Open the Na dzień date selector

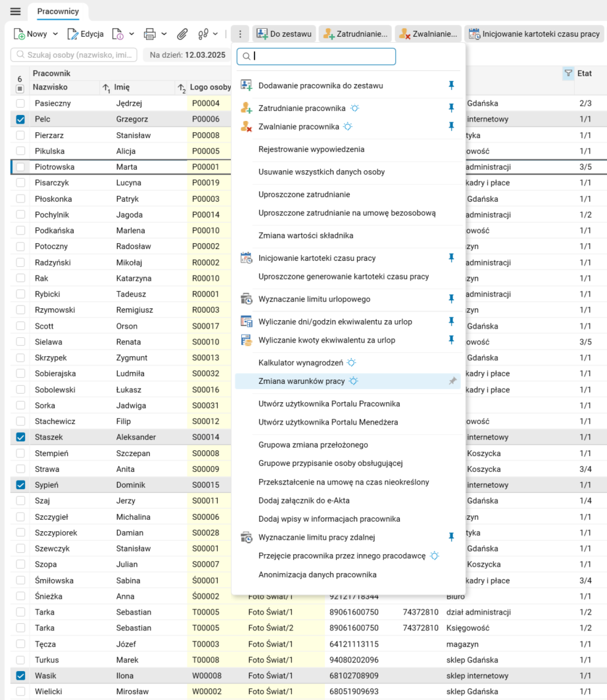pos(187,55)
